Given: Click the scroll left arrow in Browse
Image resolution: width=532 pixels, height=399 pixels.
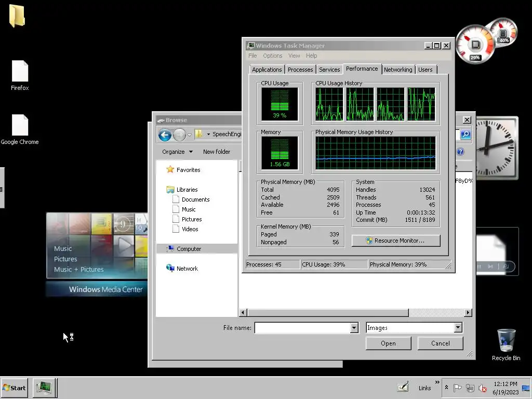Looking at the screenshot, I should pos(243,312).
